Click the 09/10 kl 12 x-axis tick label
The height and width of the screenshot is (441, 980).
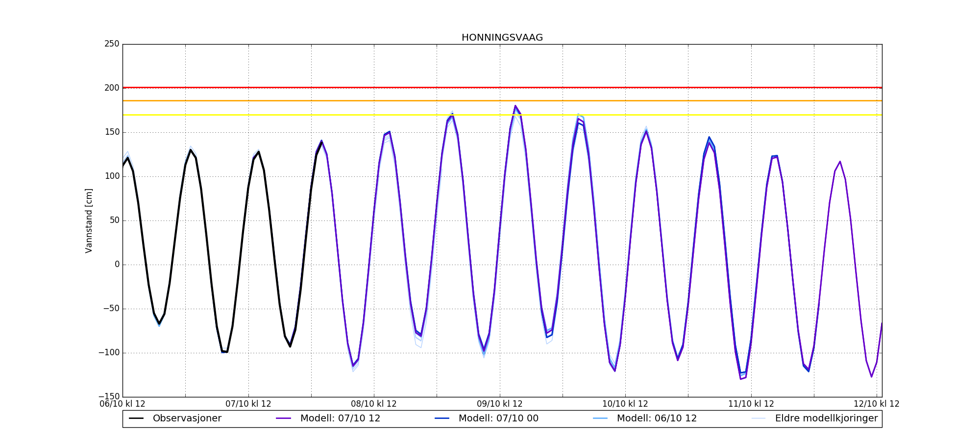[500, 404]
